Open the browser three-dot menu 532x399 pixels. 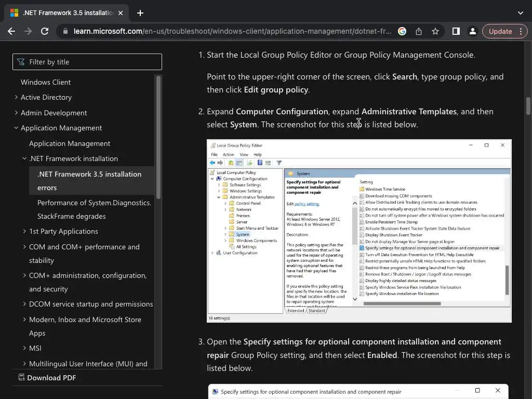click(x=521, y=31)
